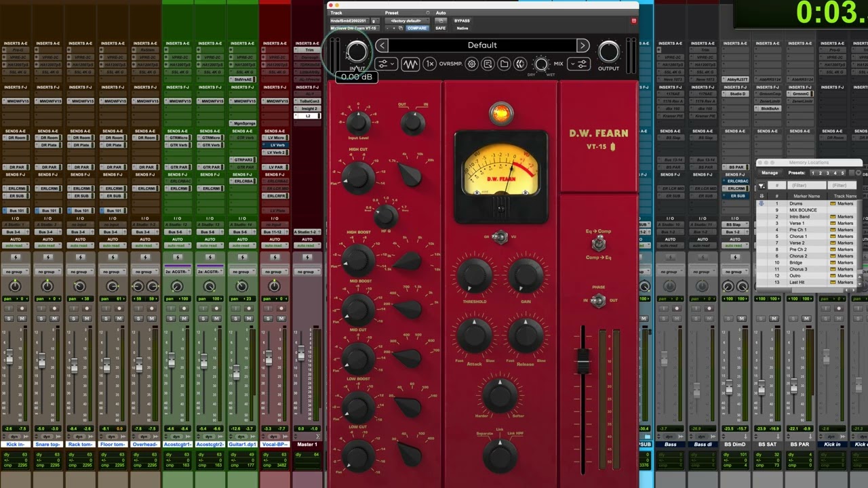Screen dimensions: 868x488
Task: Open the Kick in auto read selector
Action: click(x=15, y=245)
